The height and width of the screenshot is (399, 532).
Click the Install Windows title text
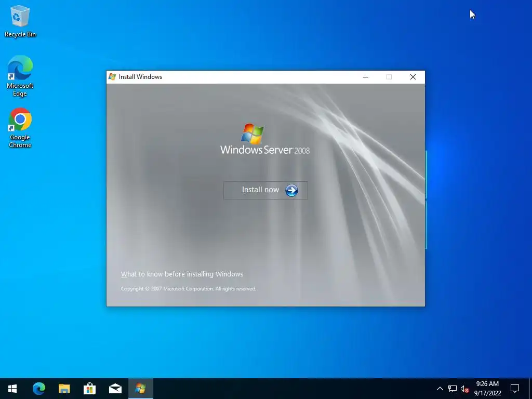[x=140, y=77]
